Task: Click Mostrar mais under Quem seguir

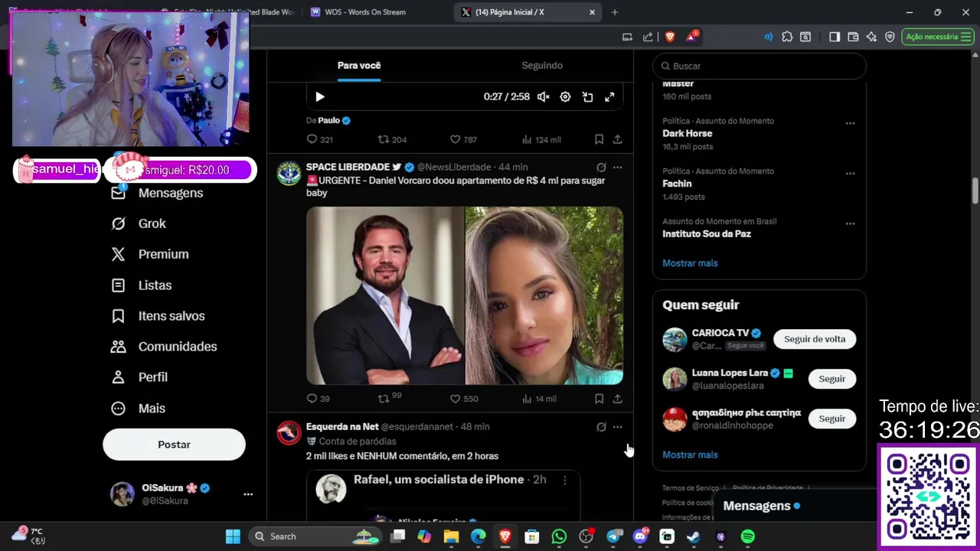Action: coord(690,455)
